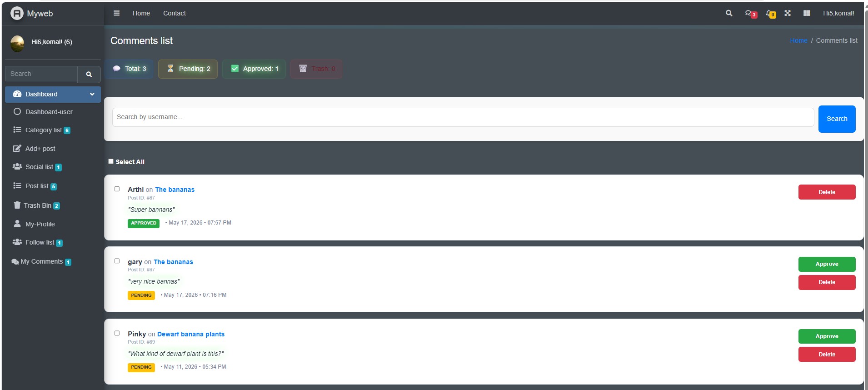The image size is (868, 390).
Task: Open the navbar search magnifier
Action: click(x=729, y=13)
